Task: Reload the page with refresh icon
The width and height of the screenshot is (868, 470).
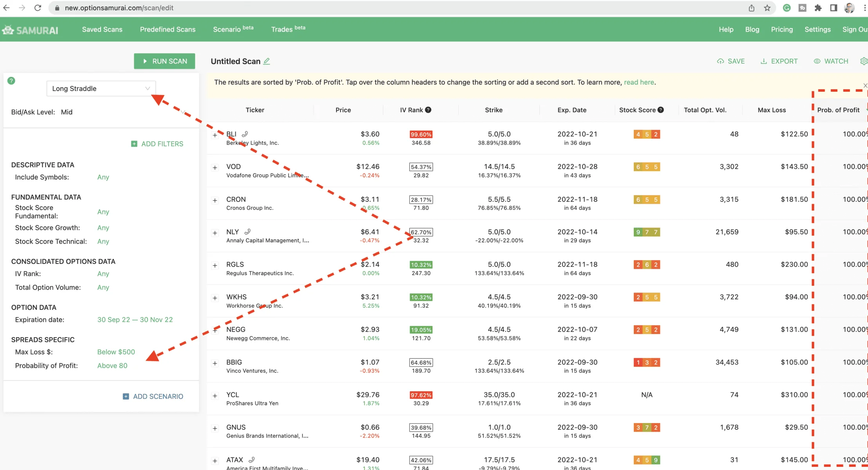Action: pos(38,8)
